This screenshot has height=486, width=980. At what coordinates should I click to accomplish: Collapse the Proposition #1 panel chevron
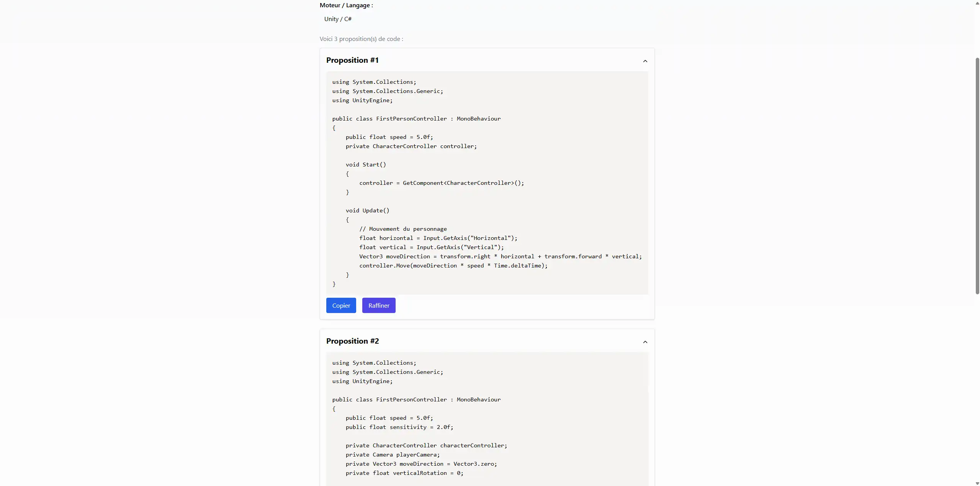[645, 61]
